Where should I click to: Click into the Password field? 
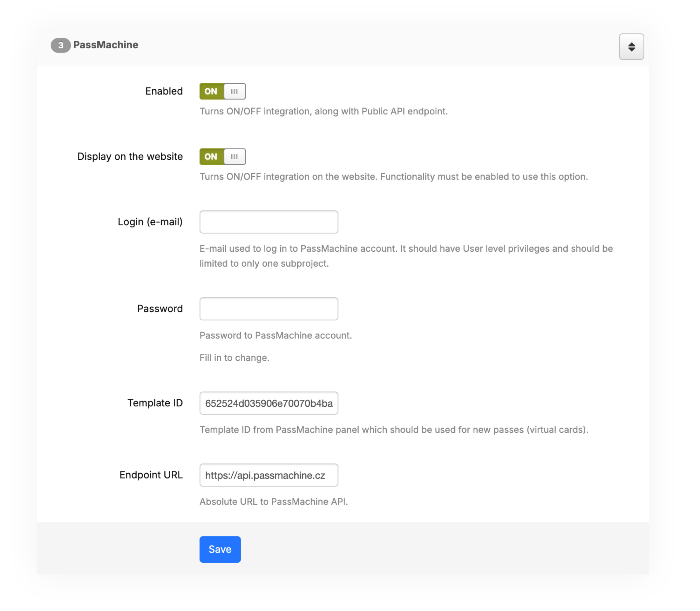(x=269, y=309)
